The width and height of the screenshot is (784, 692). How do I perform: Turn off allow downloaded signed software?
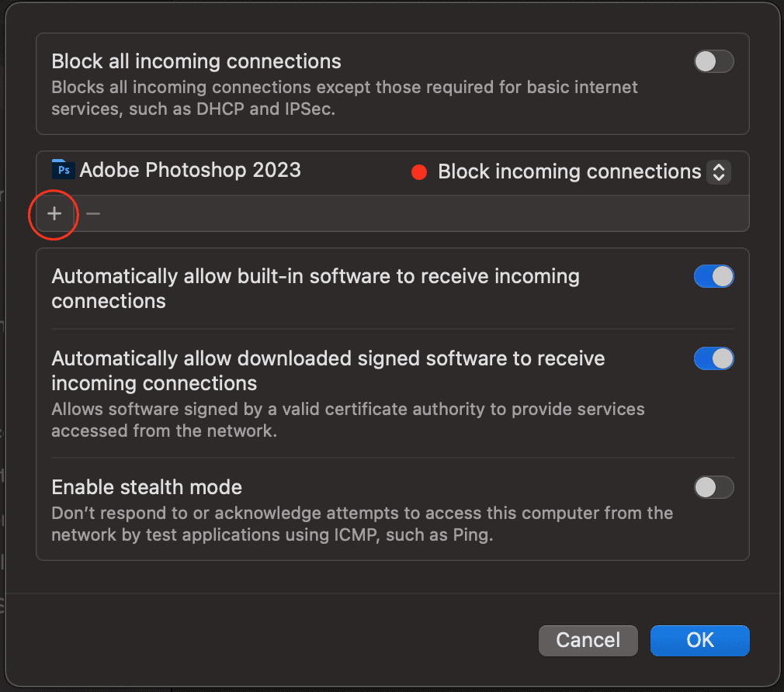pos(713,358)
